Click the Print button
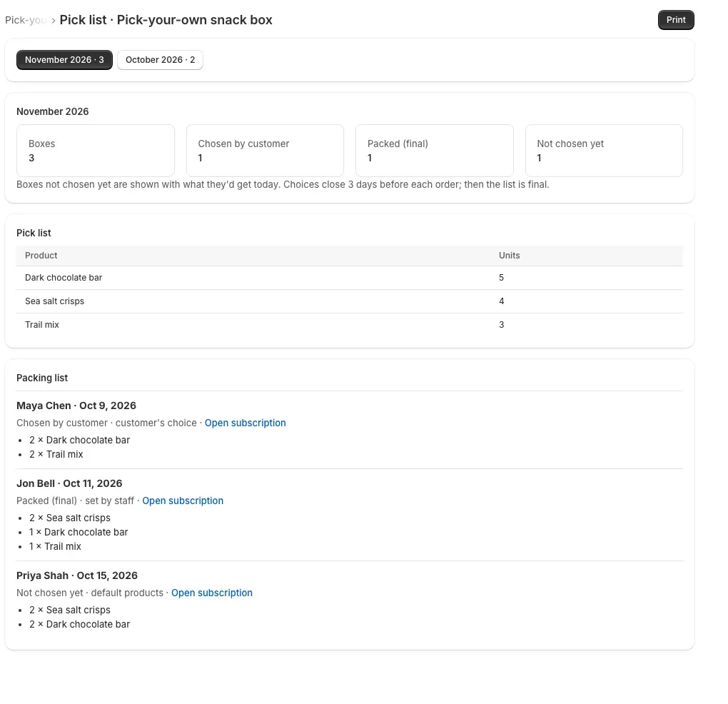 (675, 20)
